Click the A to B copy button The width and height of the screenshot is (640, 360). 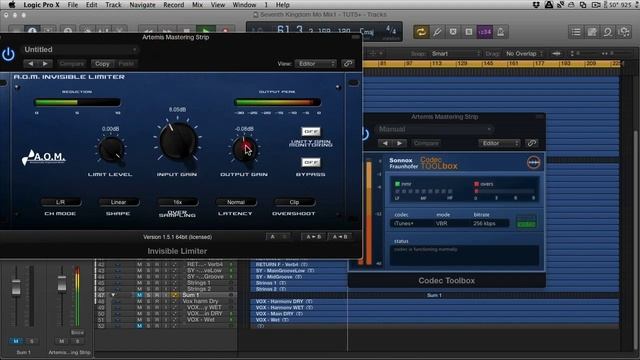313,237
